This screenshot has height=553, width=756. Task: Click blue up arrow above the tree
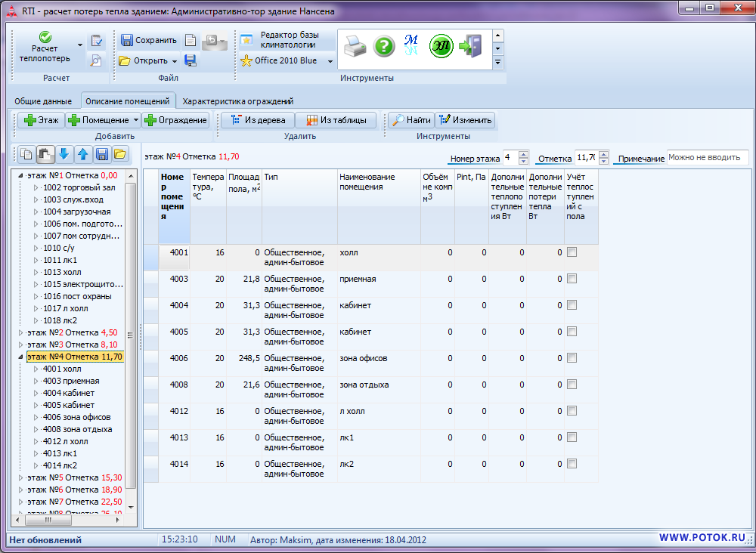(82, 154)
